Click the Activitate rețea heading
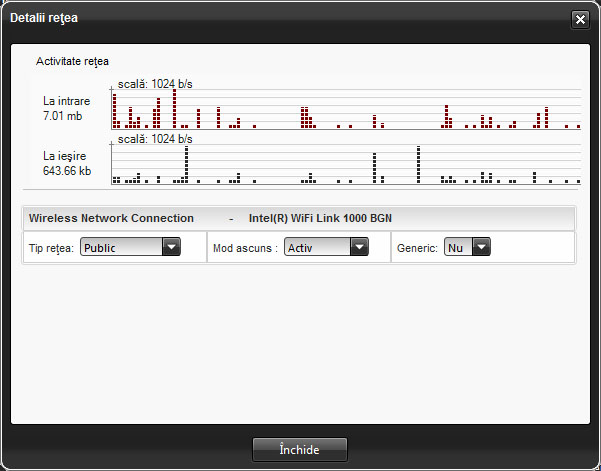Viewport: 601px width, 471px height. coord(72,61)
